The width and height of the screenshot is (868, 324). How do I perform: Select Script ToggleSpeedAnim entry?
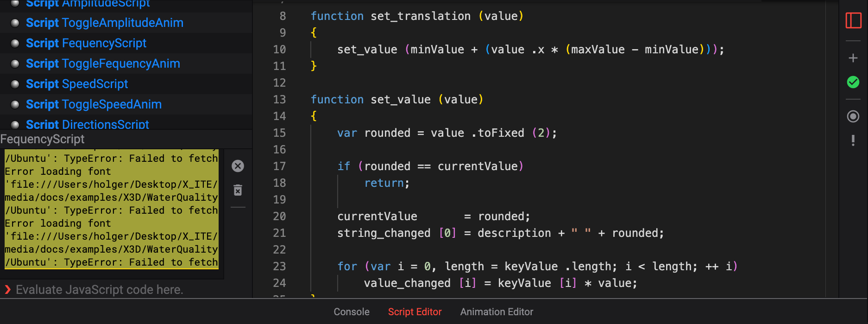pyautogui.click(x=94, y=104)
